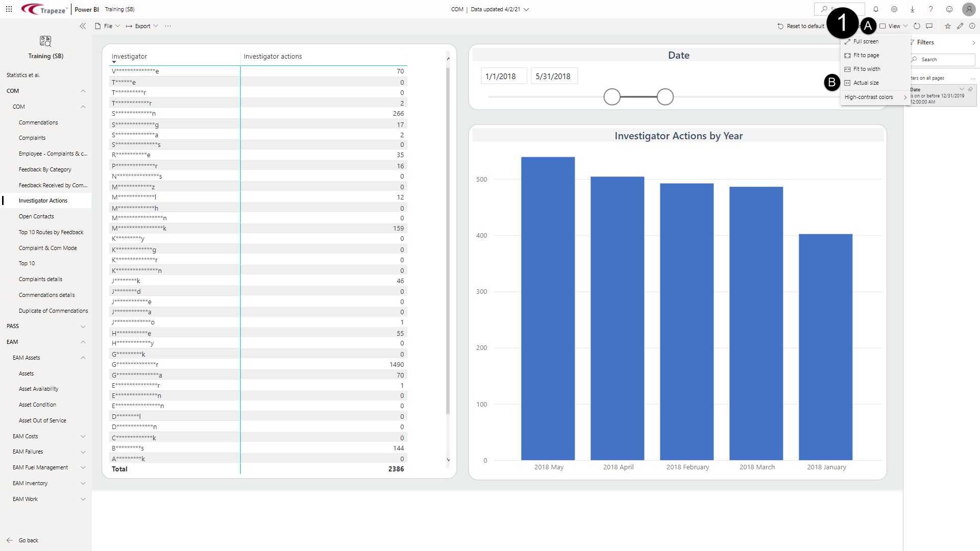
Task: Clear the Date filter with the eraser icon
Action: coord(970,89)
